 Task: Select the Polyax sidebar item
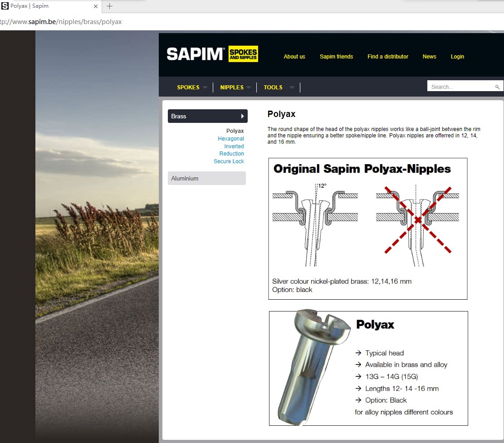[x=235, y=131]
